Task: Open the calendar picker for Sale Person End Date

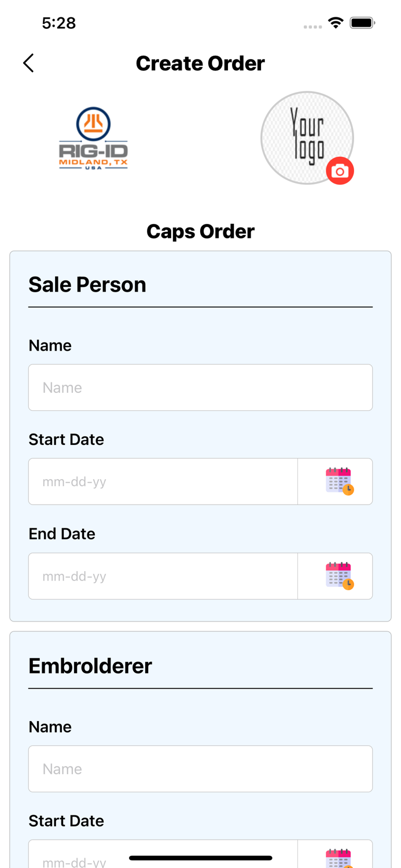Action: [x=336, y=575]
